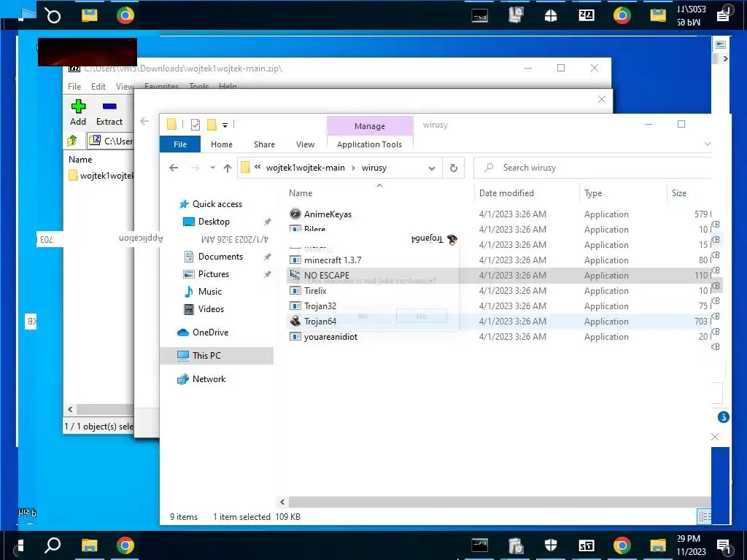Click the 7-Zip icon in bottom taskbar
This screenshot has height=560, width=747.
click(x=587, y=545)
